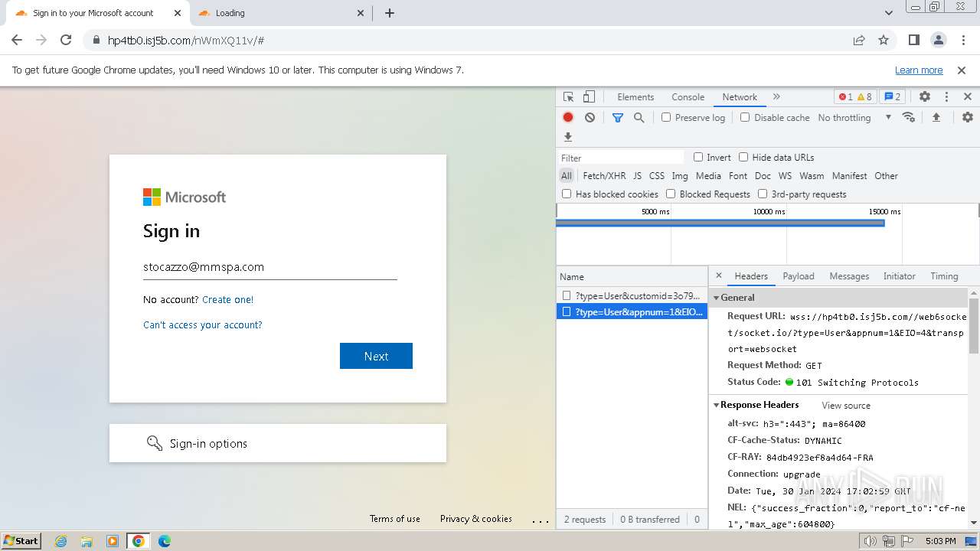
Task: Check Hide data URLs
Action: pyautogui.click(x=743, y=157)
